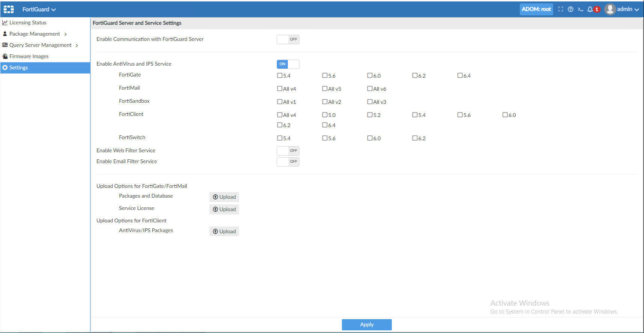Check FortiClient version 6.0

point(505,115)
